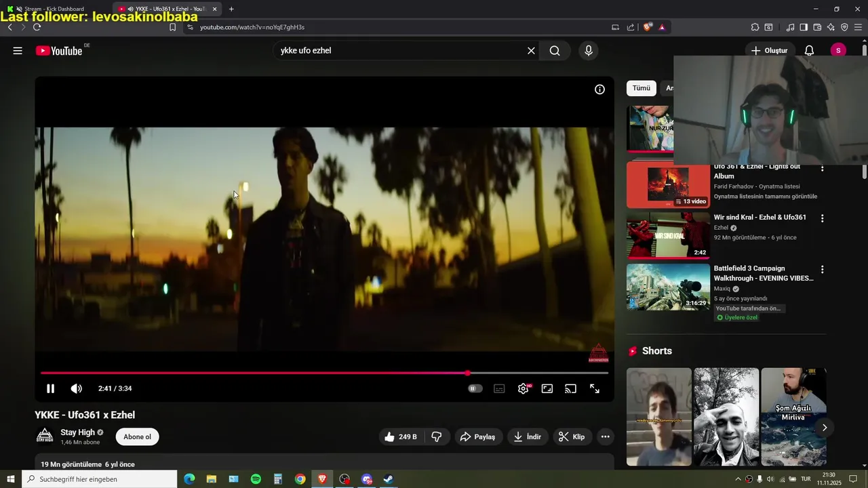Open a new browser tab
Image resolution: width=868 pixels, height=488 pixels.
click(231, 9)
